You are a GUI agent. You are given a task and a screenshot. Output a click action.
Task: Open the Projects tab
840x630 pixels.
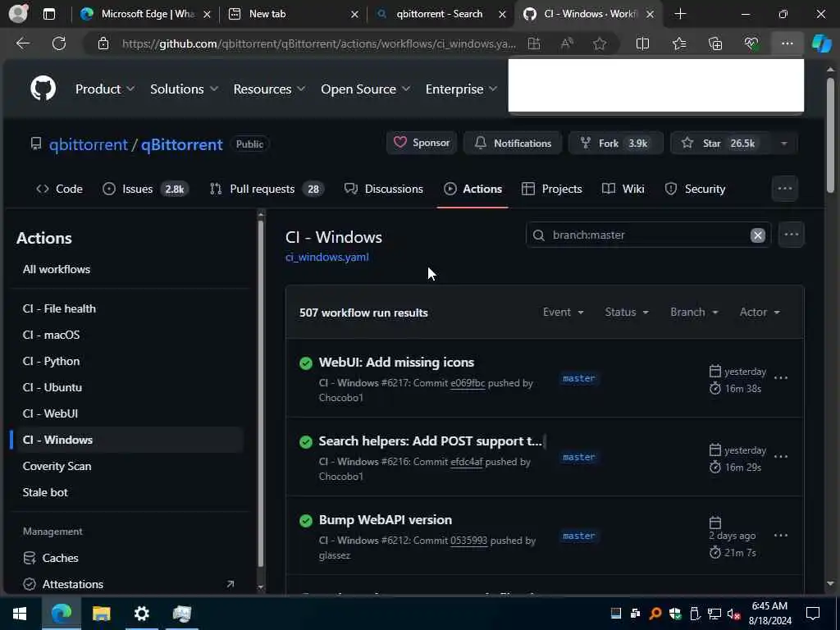pos(552,189)
